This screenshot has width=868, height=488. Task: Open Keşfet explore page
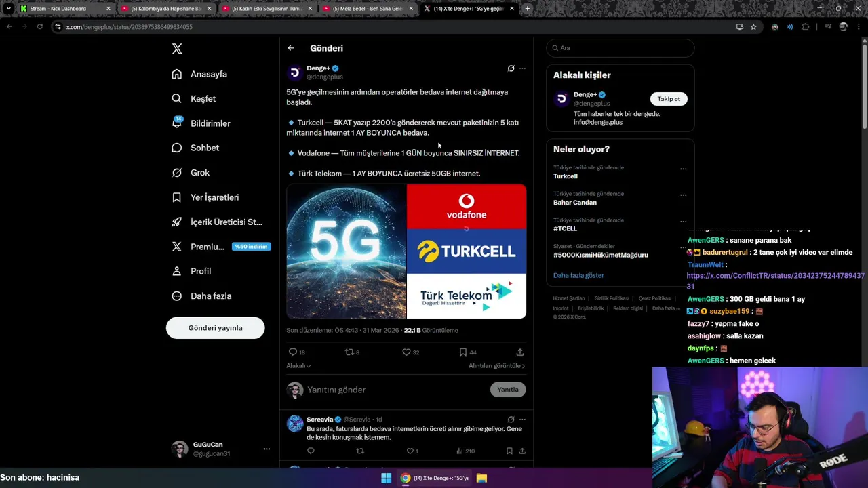tap(194, 98)
